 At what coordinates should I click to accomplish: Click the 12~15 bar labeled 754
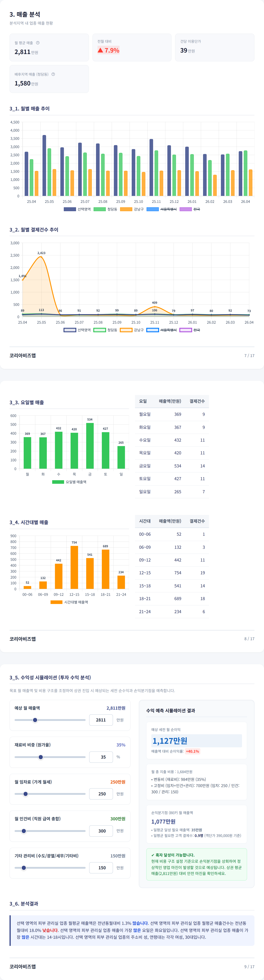pos(74,567)
